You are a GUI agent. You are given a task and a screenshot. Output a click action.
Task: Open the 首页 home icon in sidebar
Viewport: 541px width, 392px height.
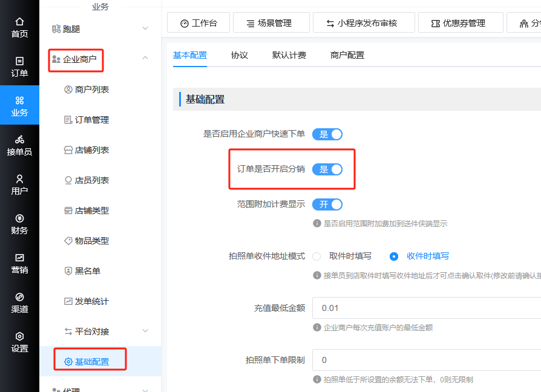point(19,22)
